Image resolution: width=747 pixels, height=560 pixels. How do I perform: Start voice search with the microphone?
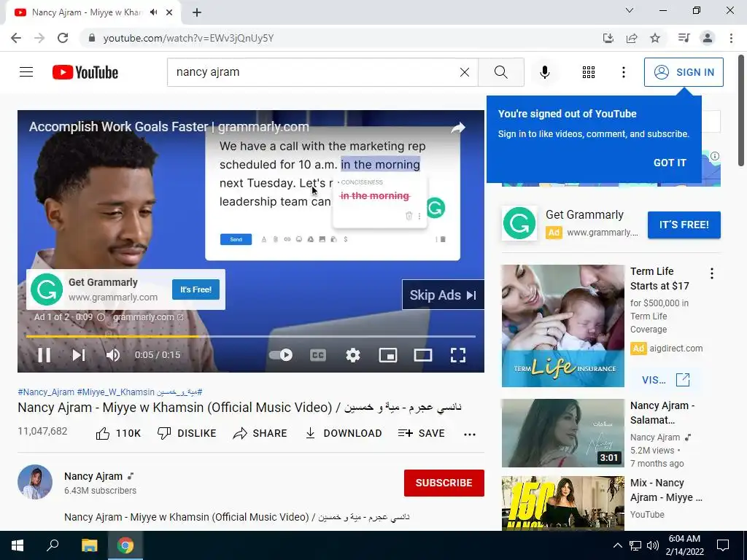(545, 72)
